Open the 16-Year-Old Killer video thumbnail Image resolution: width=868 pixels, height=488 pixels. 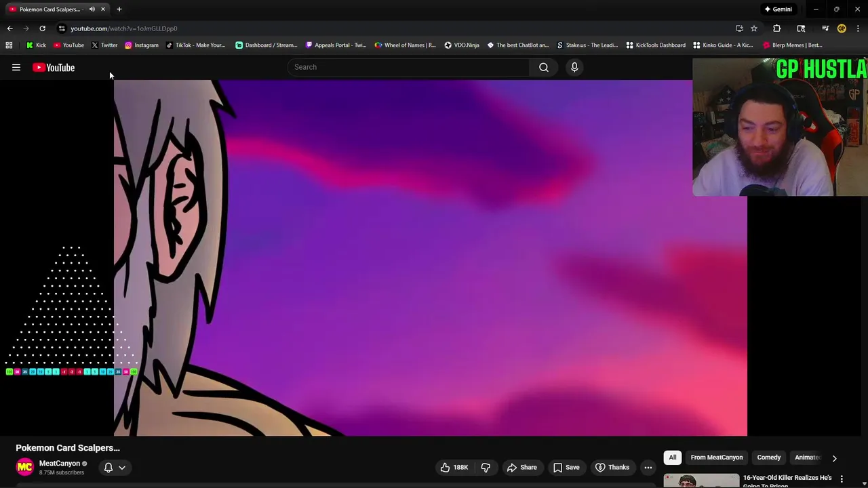[701, 481]
